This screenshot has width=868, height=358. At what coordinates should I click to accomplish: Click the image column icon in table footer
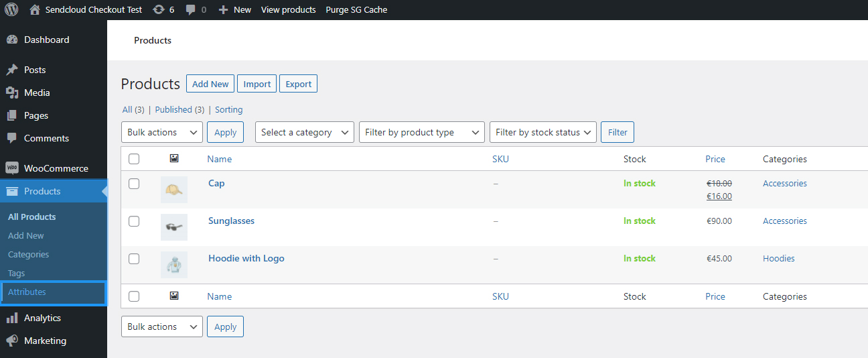tap(174, 296)
